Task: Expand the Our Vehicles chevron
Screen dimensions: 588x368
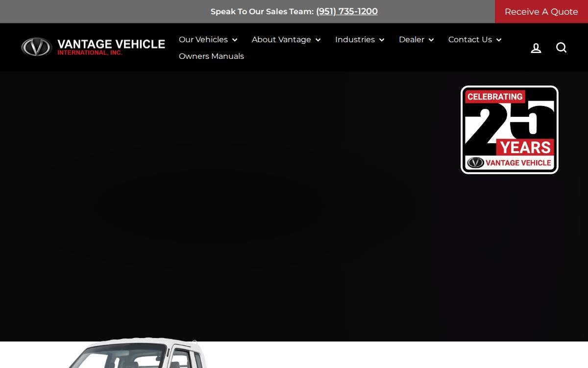Action: pyautogui.click(x=235, y=40)
